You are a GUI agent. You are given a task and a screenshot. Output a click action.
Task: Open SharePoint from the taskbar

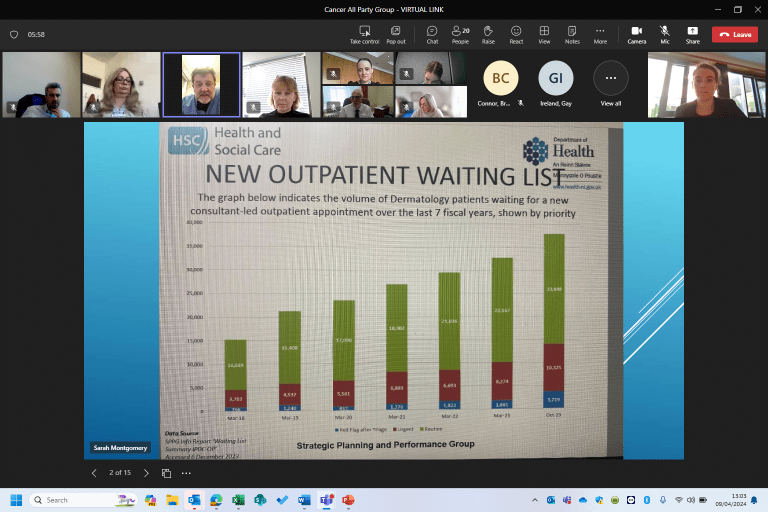coord(260,500)
